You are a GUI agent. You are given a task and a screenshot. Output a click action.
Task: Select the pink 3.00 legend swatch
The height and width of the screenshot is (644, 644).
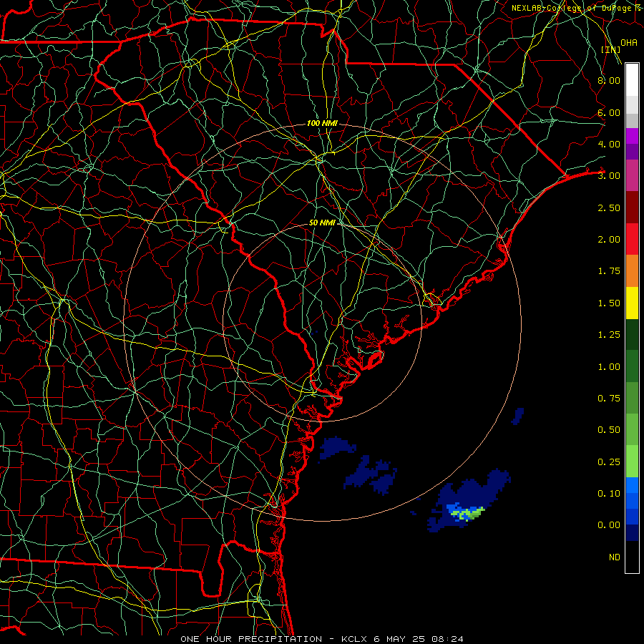tap(632, 175)
